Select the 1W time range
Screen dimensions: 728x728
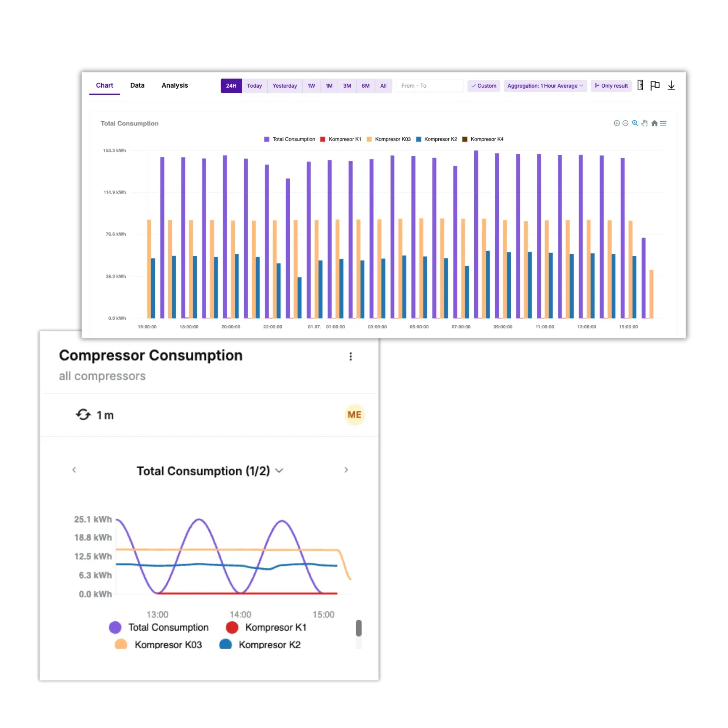tap(311, 86)
